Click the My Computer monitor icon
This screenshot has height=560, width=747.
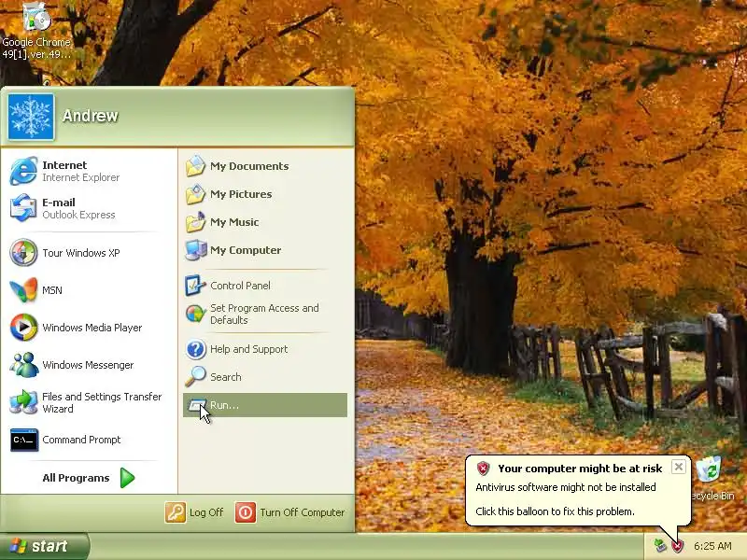(x=195, y=250)
